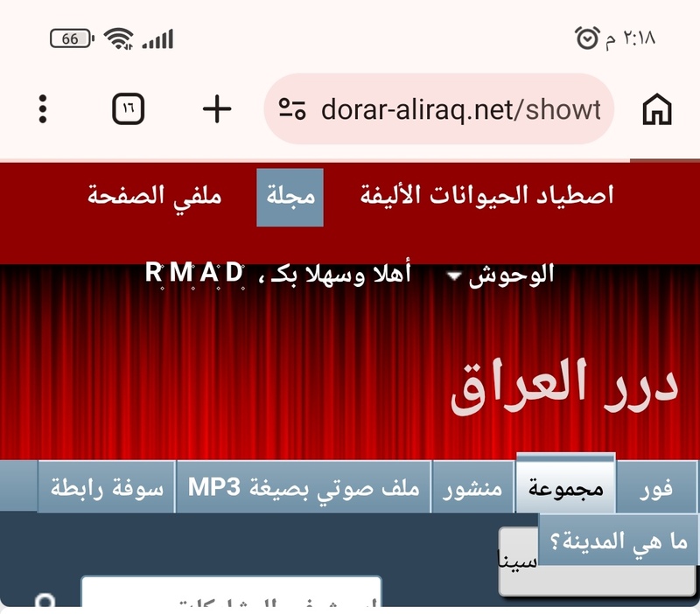Go to browser home page icon

click(x=656, y=110)
